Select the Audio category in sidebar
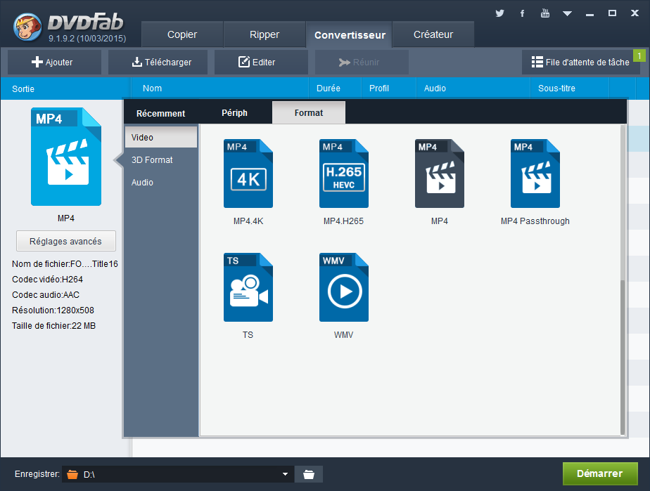This screenshot has height=491, width=650. pyautogui.click(x=142, y=182)
